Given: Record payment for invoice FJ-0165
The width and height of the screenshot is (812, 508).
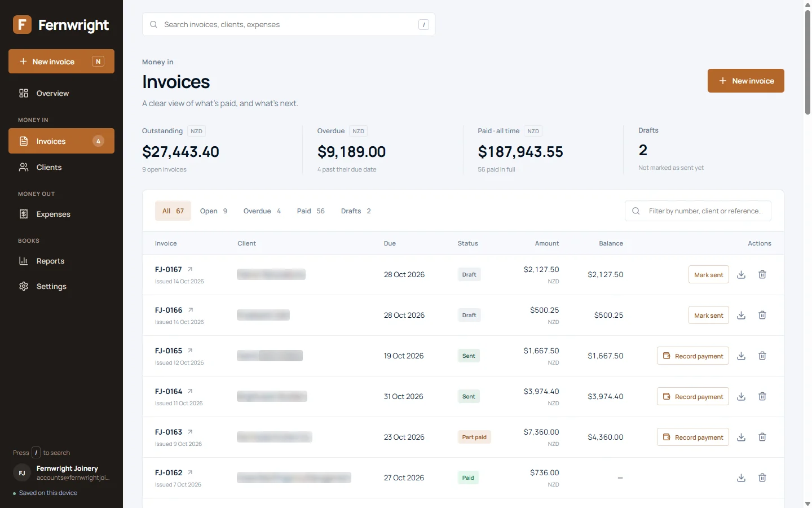Looking at the screenshot, I should tap(693, 356).
